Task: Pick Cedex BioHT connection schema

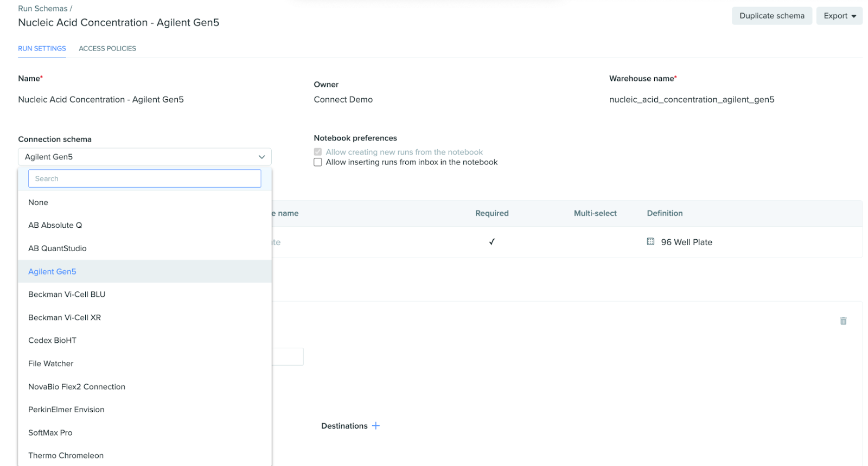Action: coord(145,341)
